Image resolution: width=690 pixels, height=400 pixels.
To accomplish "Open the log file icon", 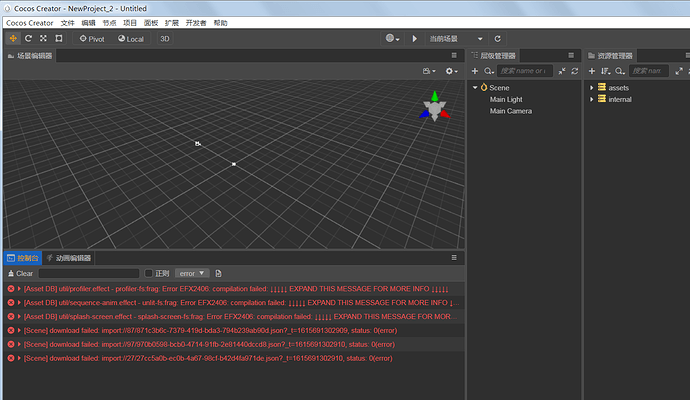I will [218, 273].
